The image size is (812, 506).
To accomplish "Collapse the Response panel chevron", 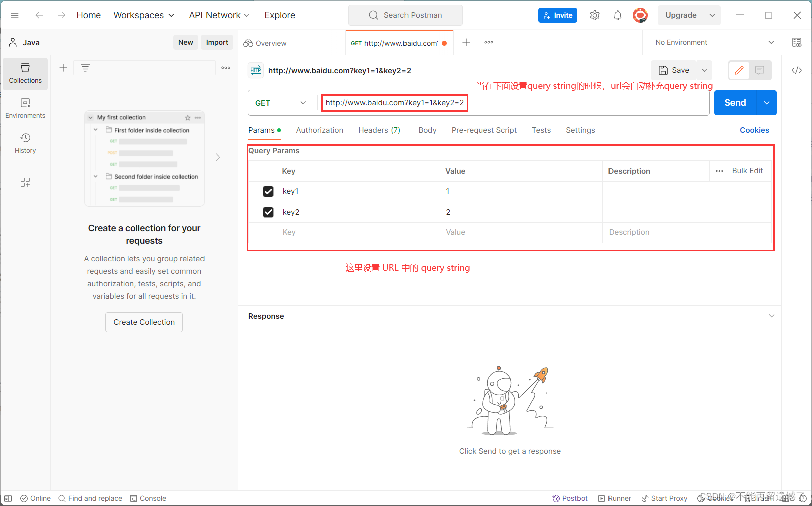I will click(x=772, y=316).
